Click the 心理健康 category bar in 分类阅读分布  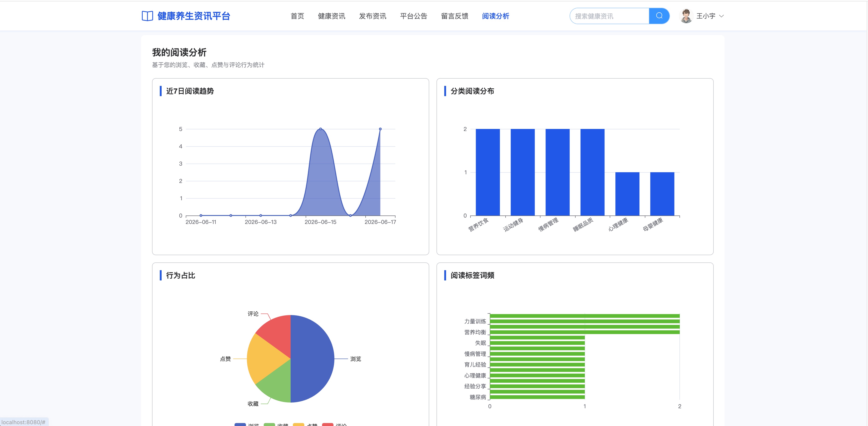click(628, 194)
